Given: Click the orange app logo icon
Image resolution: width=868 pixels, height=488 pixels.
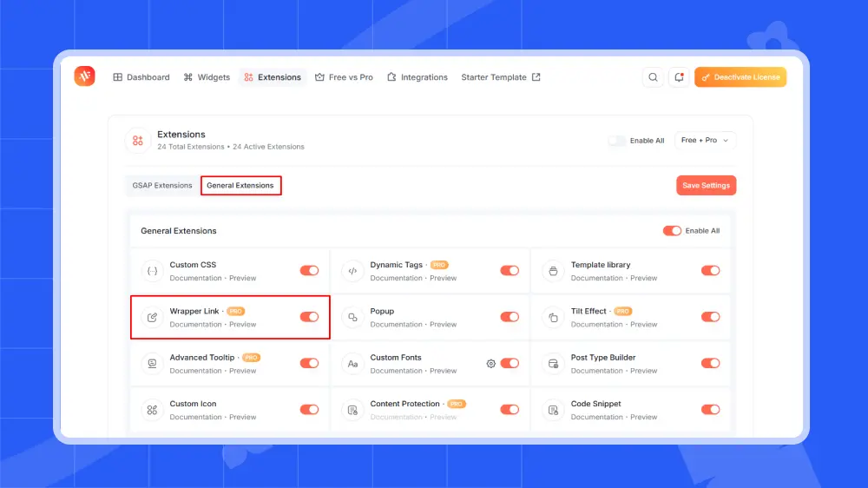Looking at the screenshot, I should 85,76.
